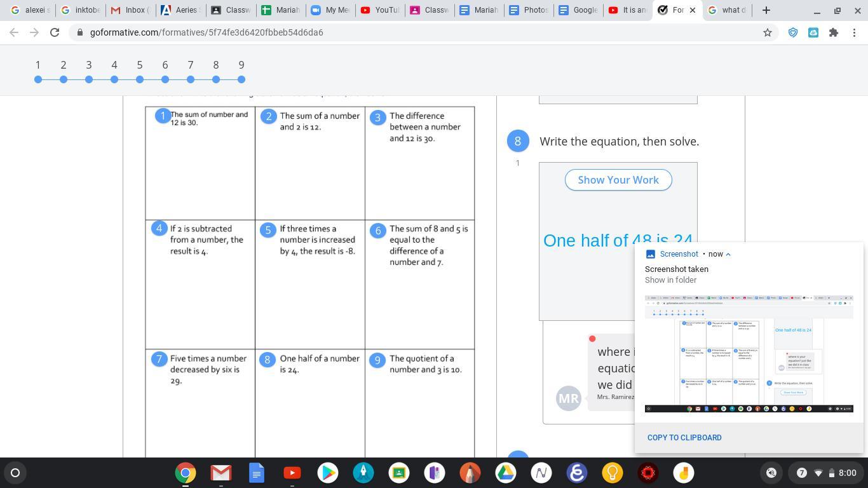Click 'Write the equation, then solve.' prompt

(620, 142)
